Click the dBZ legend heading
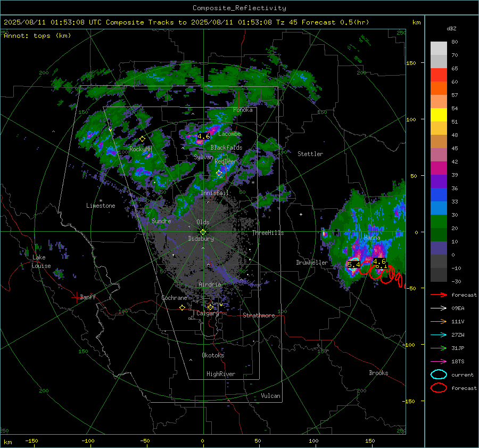 (x=451, y=28)
